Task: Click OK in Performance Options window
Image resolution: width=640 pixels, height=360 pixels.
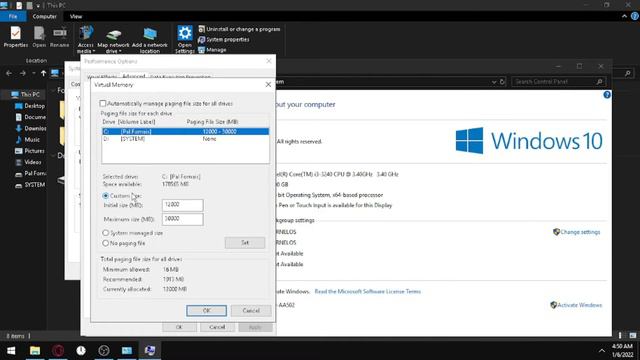Action: click(179, 327)
